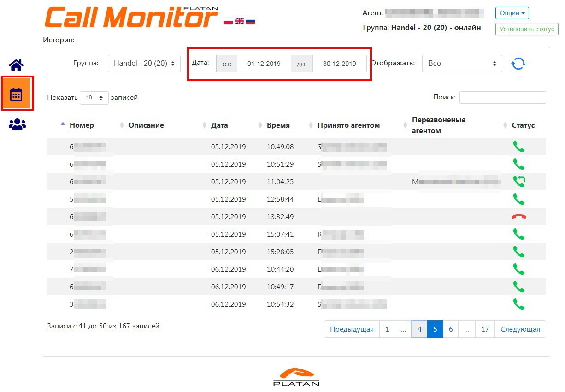Screen dimensions: 565x392
Task: Sort table by Перезвоненые агентом column
Action: coord(439,125)
